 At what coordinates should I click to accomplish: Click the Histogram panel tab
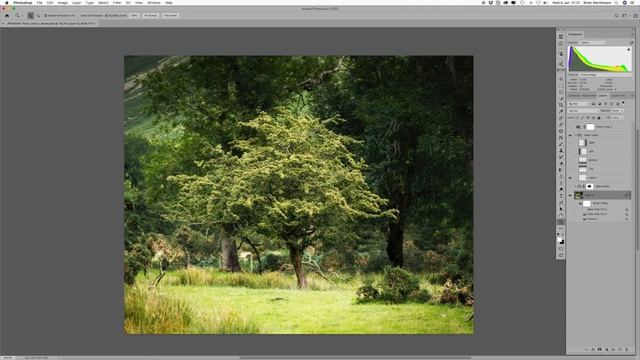click(x=575, y=34)
